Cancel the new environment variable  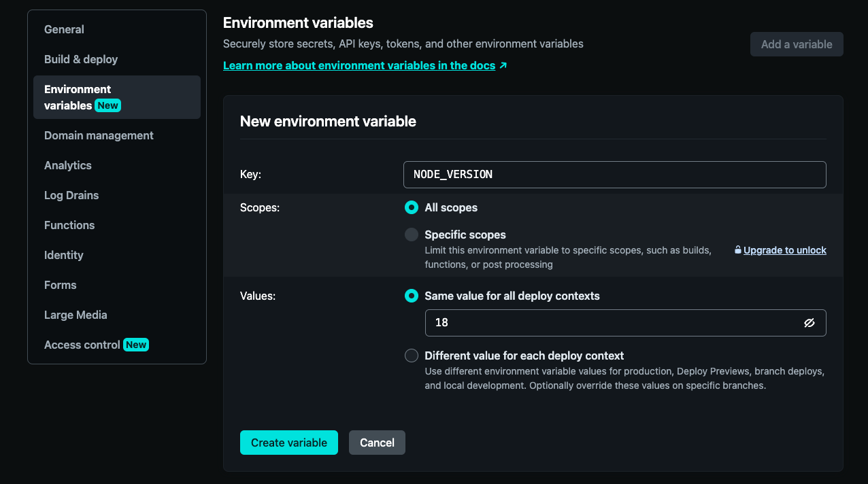pos(377,443)
